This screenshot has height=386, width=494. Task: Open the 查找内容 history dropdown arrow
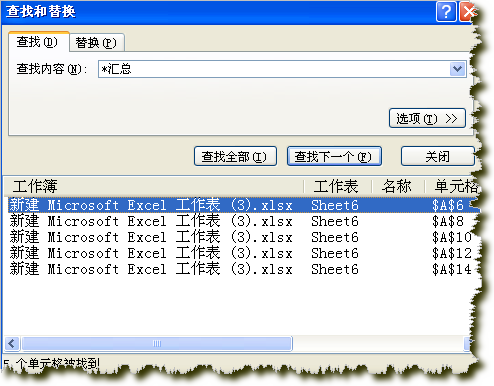[457, 69]
